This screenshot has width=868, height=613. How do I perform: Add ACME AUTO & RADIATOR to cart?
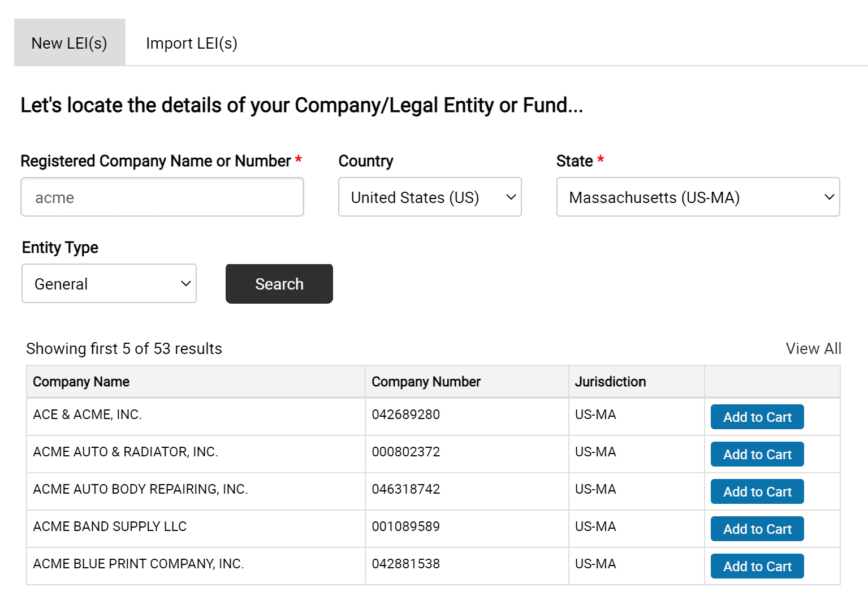pos(757,454)
